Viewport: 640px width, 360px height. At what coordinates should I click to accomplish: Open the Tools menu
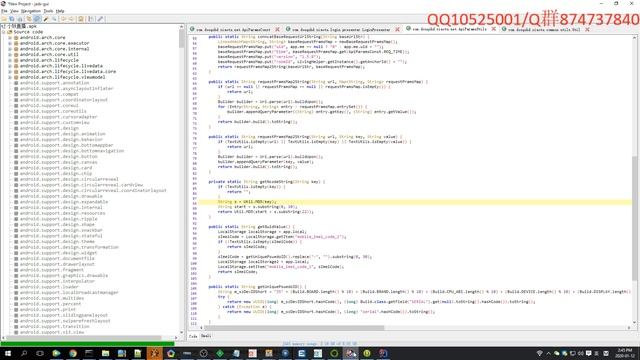48,11
